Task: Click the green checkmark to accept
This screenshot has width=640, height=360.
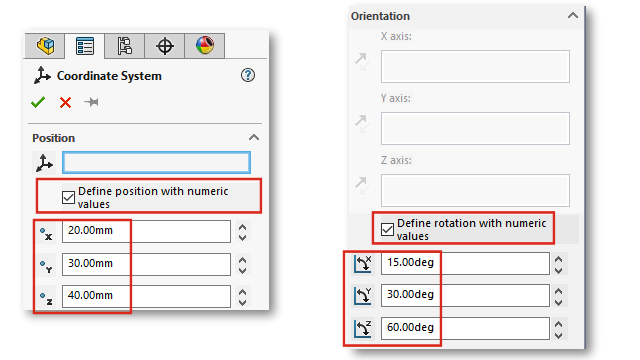Action: (x=38, y=102)
